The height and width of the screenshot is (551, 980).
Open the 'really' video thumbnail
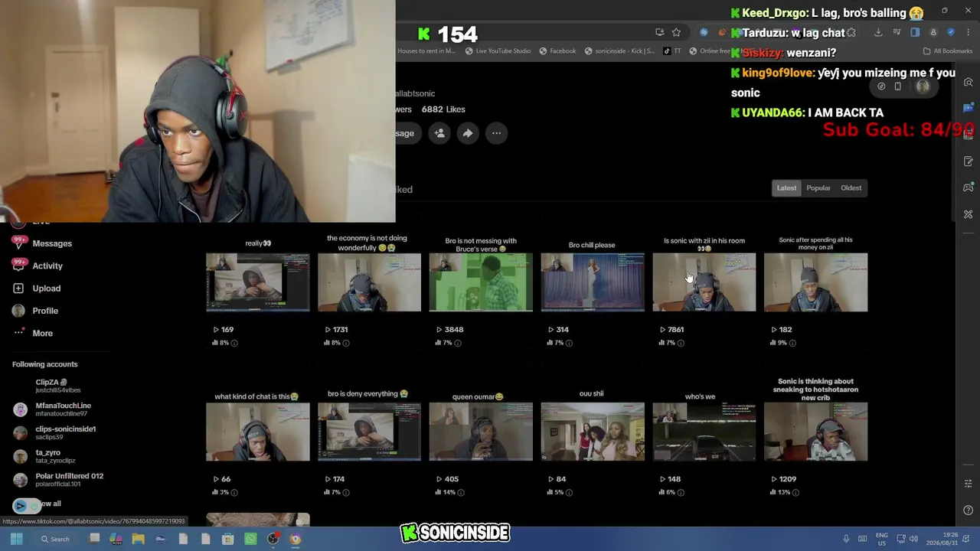tap(258, 282)
